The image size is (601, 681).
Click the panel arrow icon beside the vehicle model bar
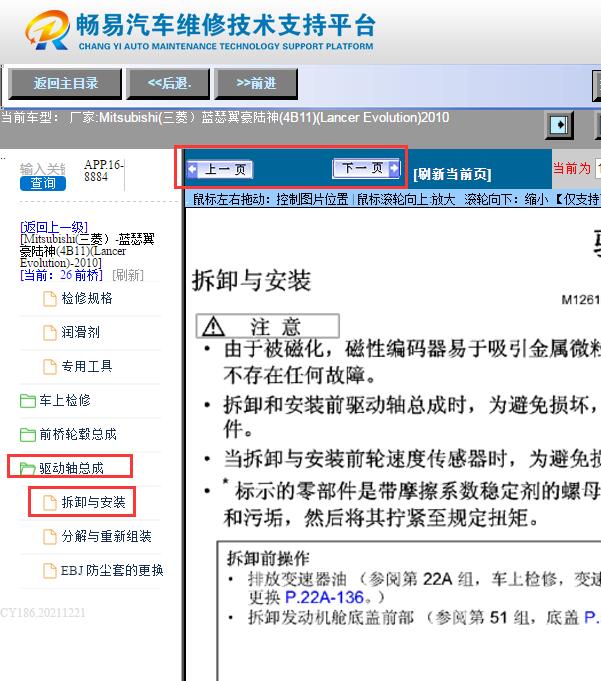point(559,125)
